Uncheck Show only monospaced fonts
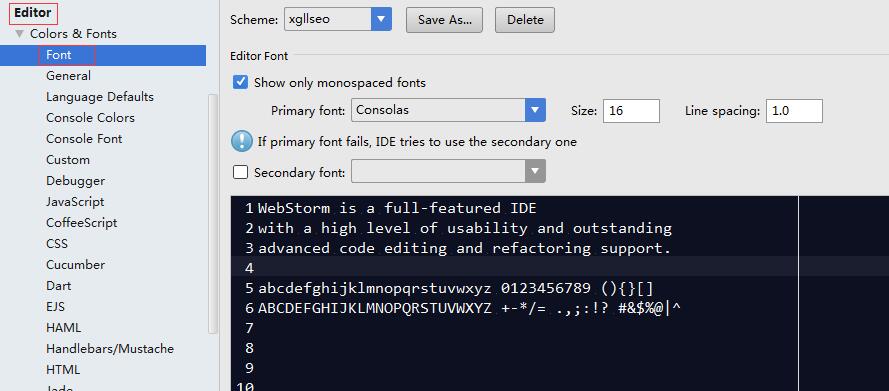This screenshot has width=889, height=391. click(x=240, y=83)
